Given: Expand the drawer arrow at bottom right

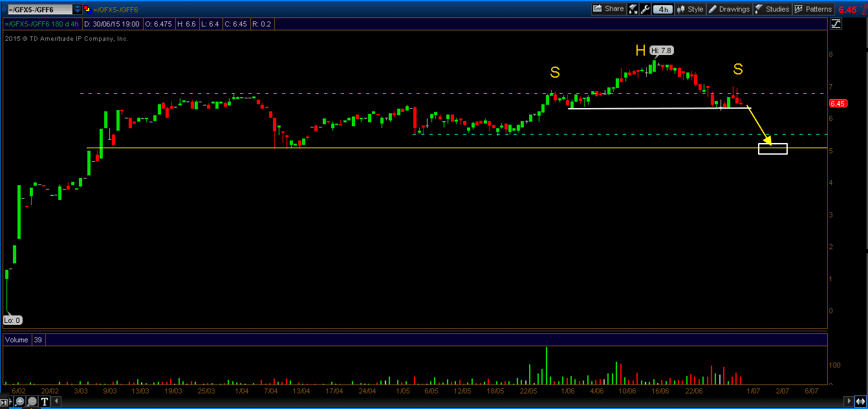Looking at the screenshot, I should tap(860, 401).
